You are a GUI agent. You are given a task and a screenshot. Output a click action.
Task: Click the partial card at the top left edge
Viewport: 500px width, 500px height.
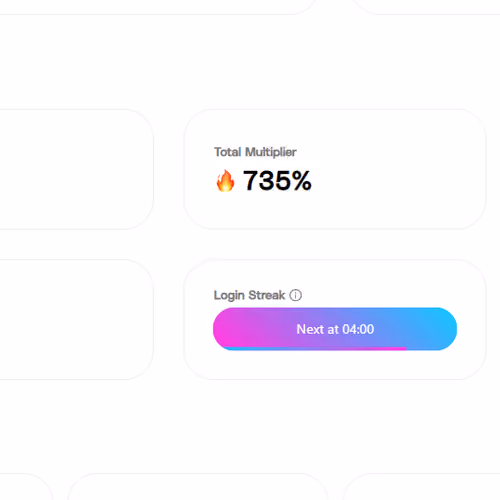pos(157,7)
